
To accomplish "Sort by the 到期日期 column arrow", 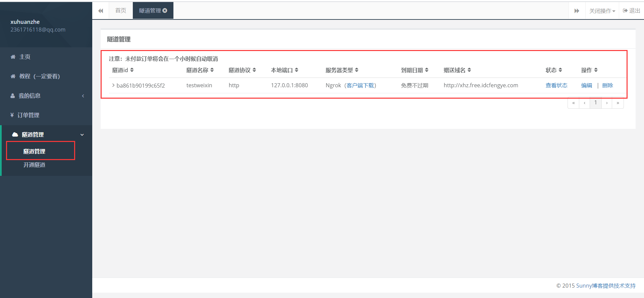I will pyautogui.click(x=427, y=70).
